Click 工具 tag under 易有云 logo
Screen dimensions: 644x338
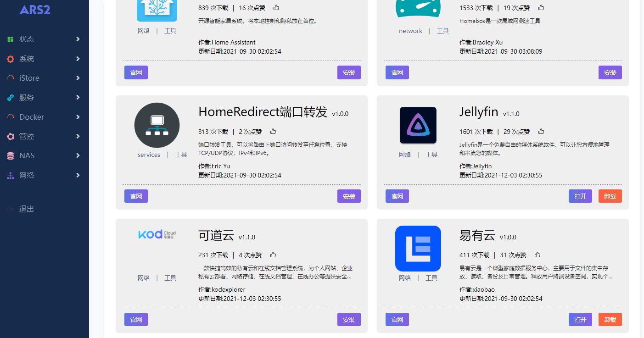pyautogui.click(x=431, y=278)
